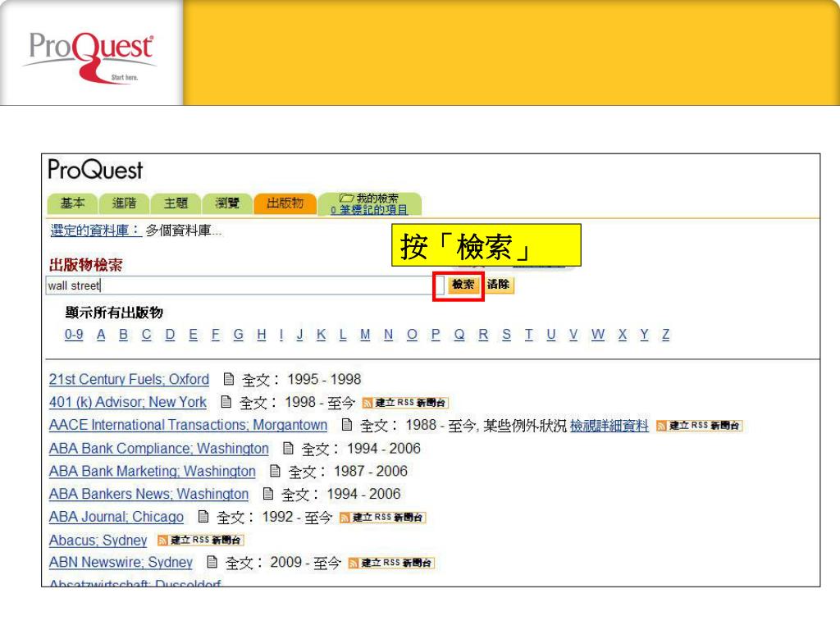Click the 檢索 search button
The width and height of the screenshot is (840, 630).
(x=463, y=285)
